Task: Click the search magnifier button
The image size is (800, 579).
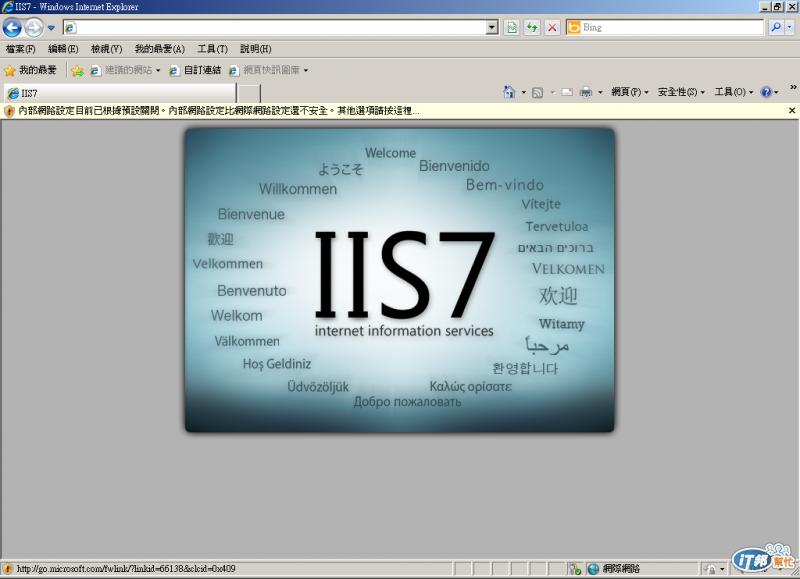Action: 776,28
